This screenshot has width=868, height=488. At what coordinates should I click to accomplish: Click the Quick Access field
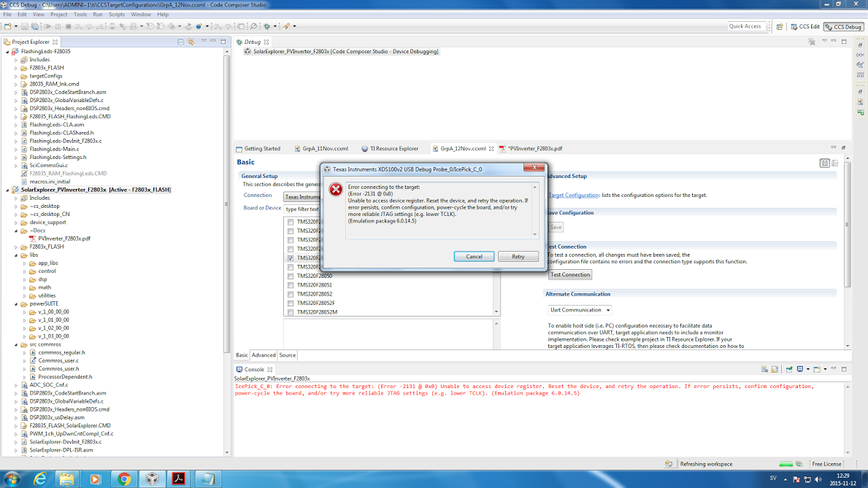(x=746, y=26)
